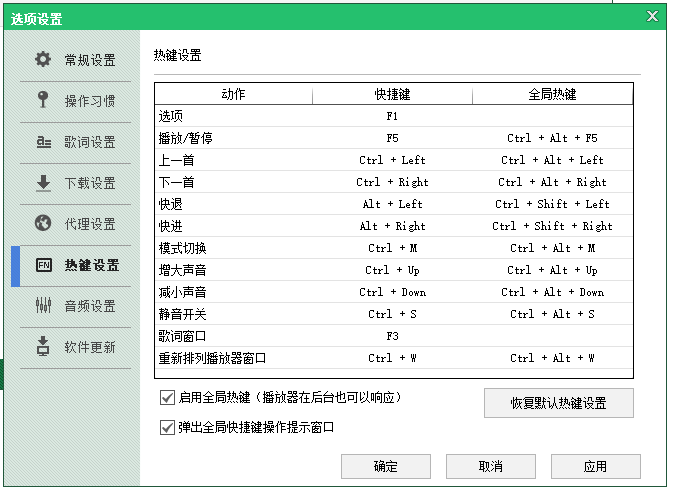This screenshot has height=493, width=675.
Task: Click the gear icon for General settings
Action: [43, 60]
